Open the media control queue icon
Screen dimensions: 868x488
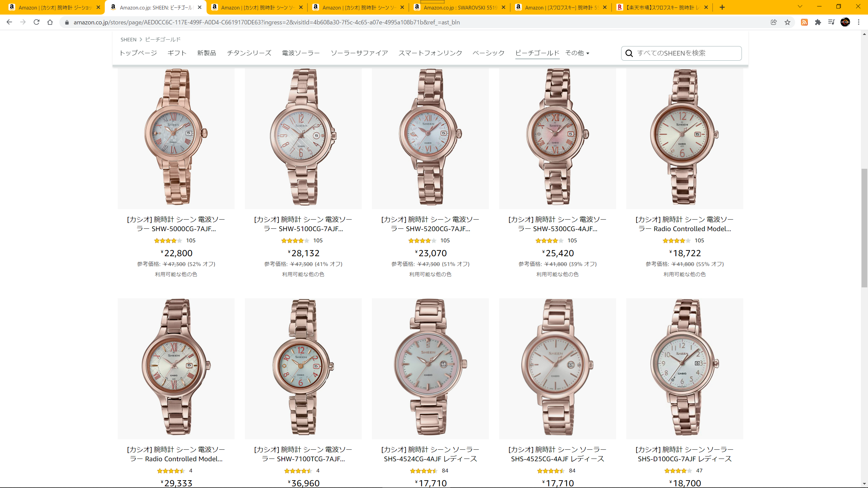831,22
